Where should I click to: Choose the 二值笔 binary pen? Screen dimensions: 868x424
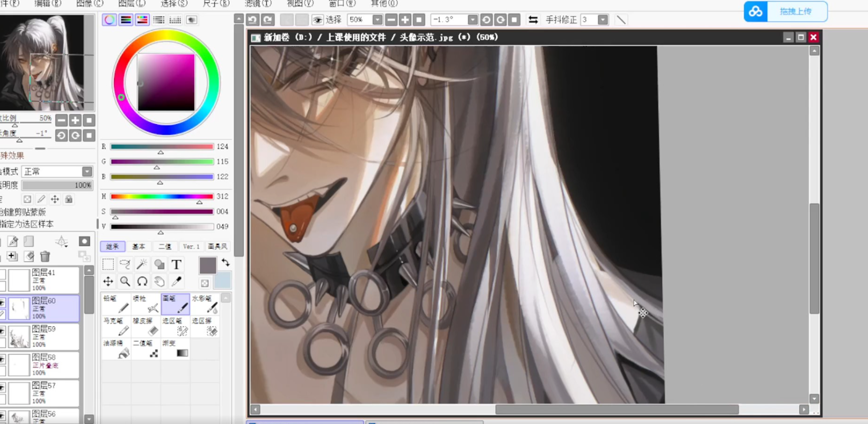click(x=145, y=349)
